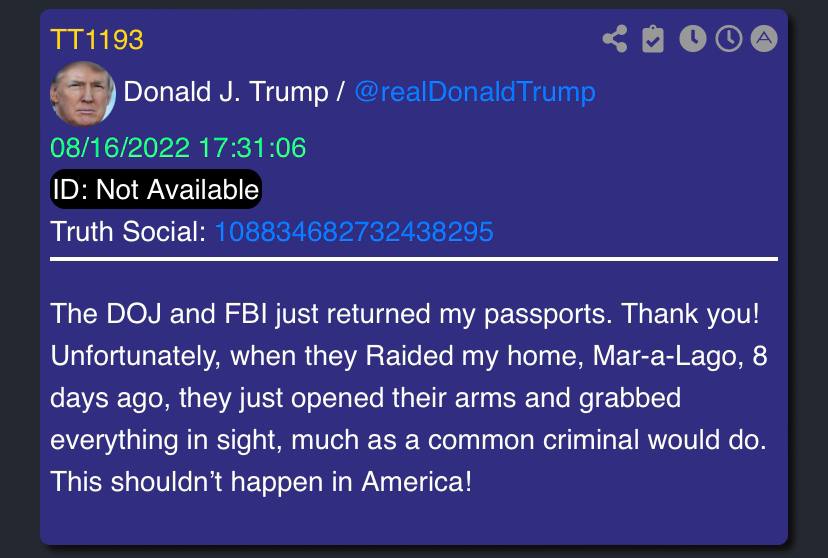Click the Donald J. Trump display name
Viewport: 828px width, 558px height.
coord(225,93)
